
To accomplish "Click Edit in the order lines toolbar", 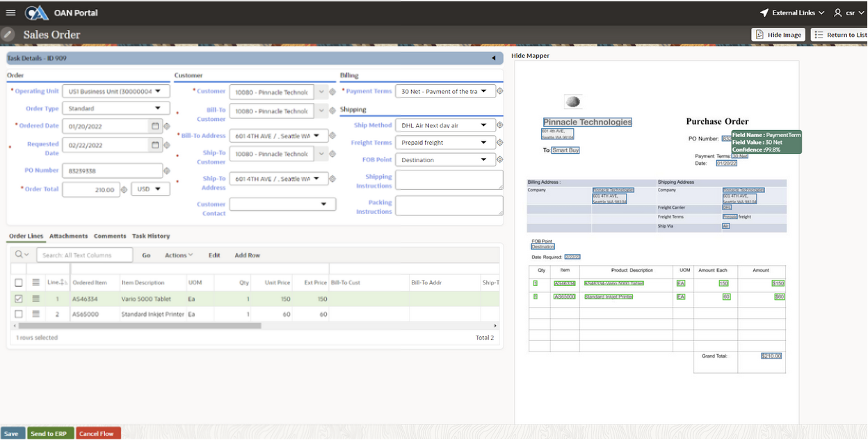I will point(214,255).
